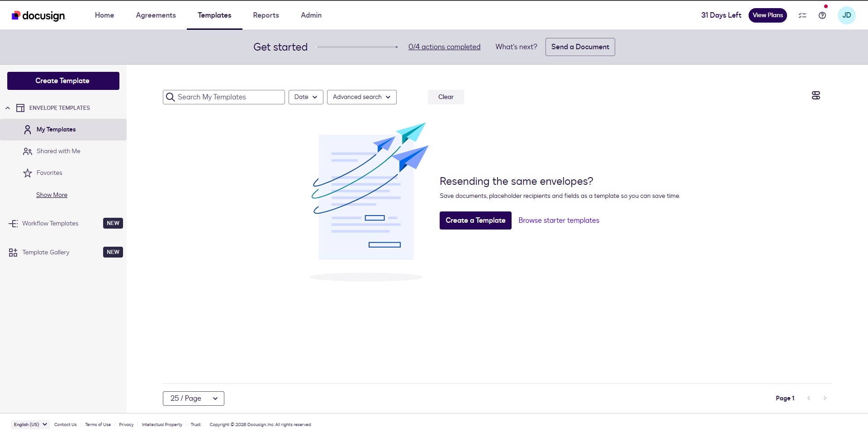The height and width of the screenshot is (436, 868).
Task: Click the View Plans button
Action: click(x=768, y=15)
